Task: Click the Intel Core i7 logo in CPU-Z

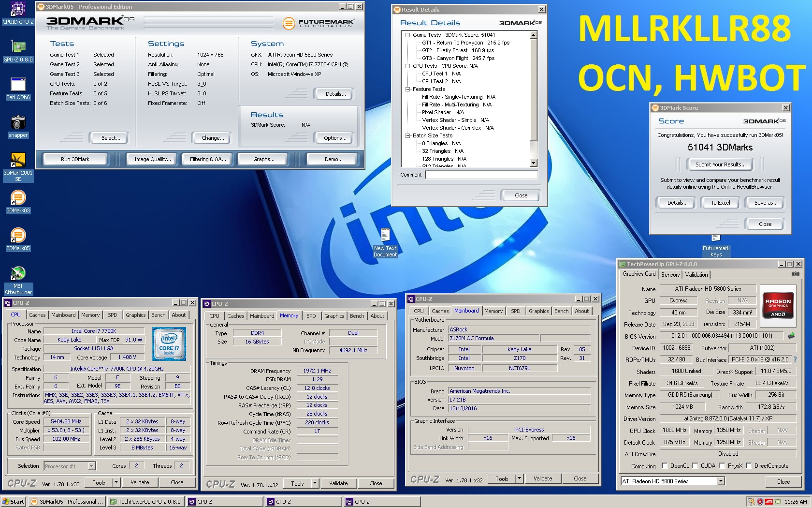Action: (x=169, y=344)
